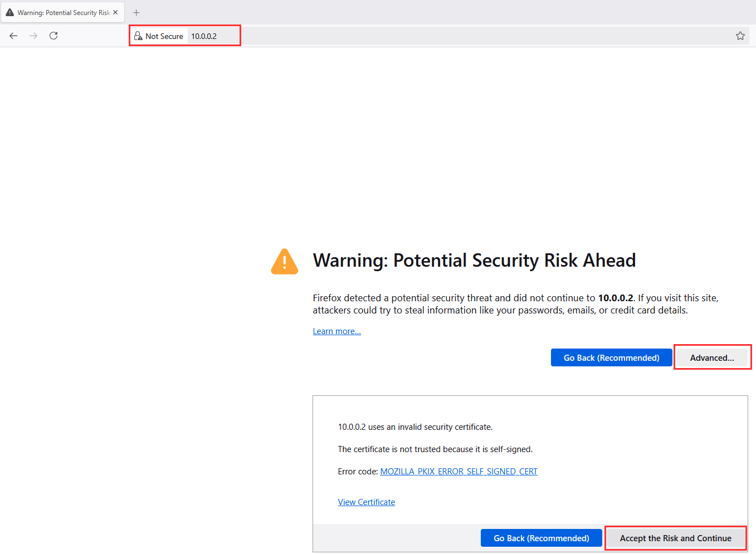This screenshot has height=554, width=756.
Task: Click the orange warning triangle icon
Action: 284,262
